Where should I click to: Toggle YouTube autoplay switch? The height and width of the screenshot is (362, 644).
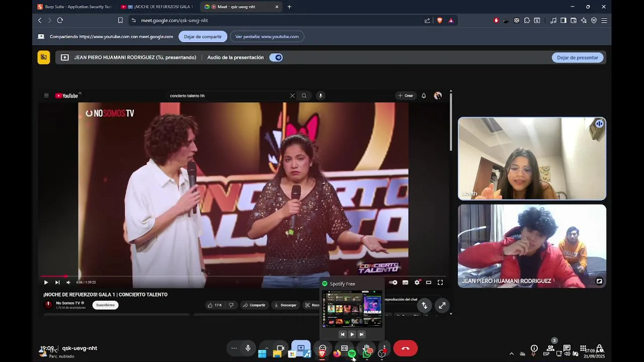(393, 282)
